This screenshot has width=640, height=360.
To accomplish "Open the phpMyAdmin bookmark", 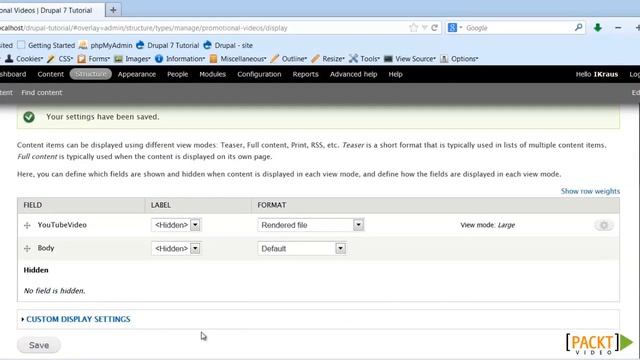I will (x=106, y=45).
